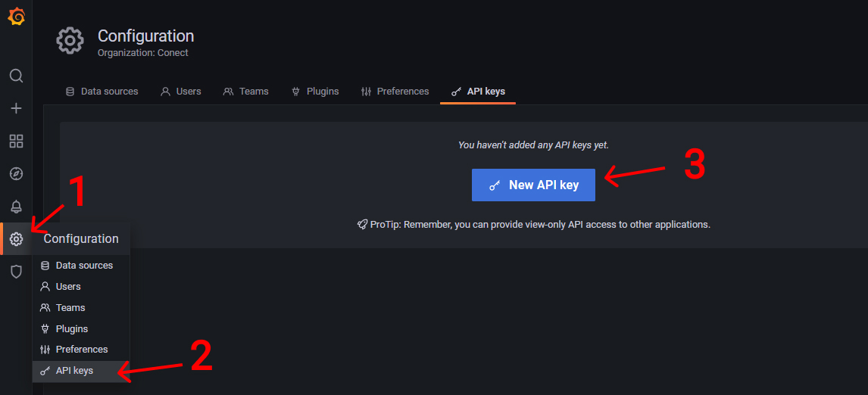Choose Teams in Configuration flyout menu

click(x=81, y=307)
